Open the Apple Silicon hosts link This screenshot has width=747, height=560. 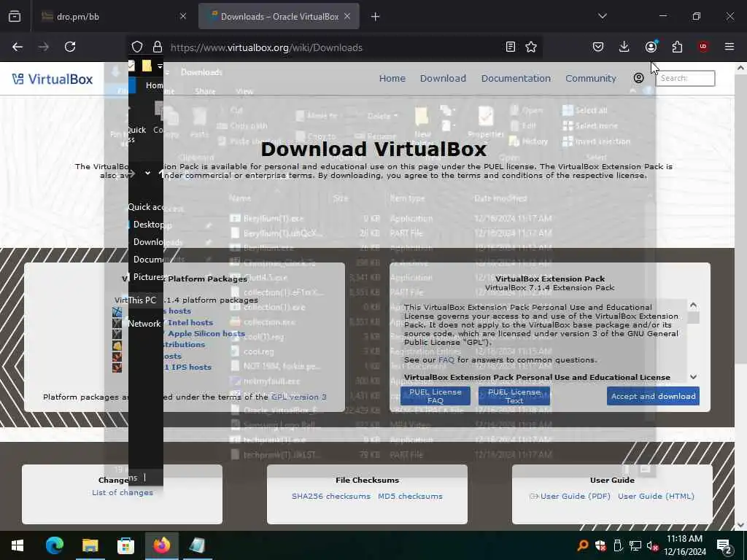click(x=206, y=333)
